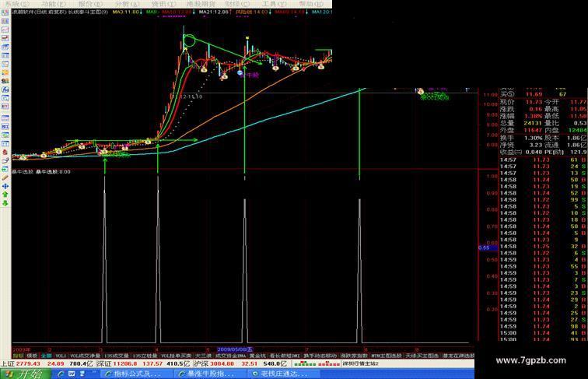Click the 2009/05/08/五 date marker on time axis
The image size is (588, 379).
tap(235, 349)
